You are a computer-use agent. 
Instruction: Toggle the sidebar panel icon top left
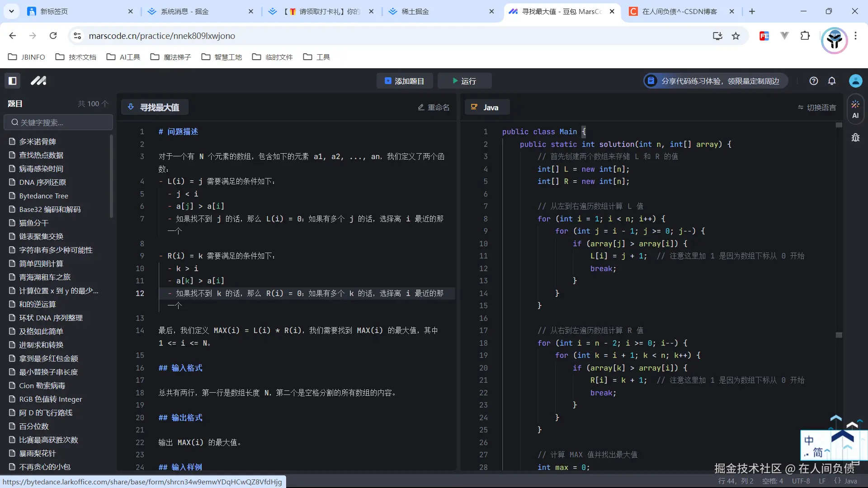coord(12,80)
